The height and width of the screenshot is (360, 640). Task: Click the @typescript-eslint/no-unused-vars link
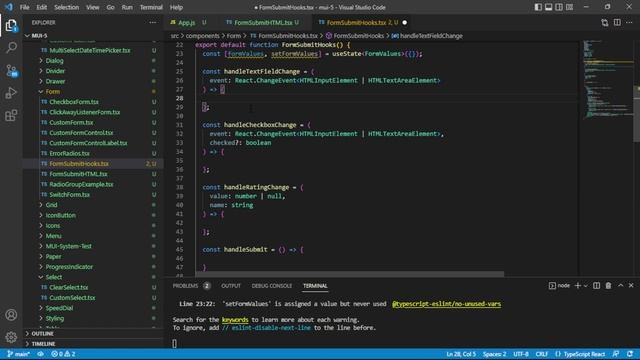pyautogui.click(x=446, y=304)
